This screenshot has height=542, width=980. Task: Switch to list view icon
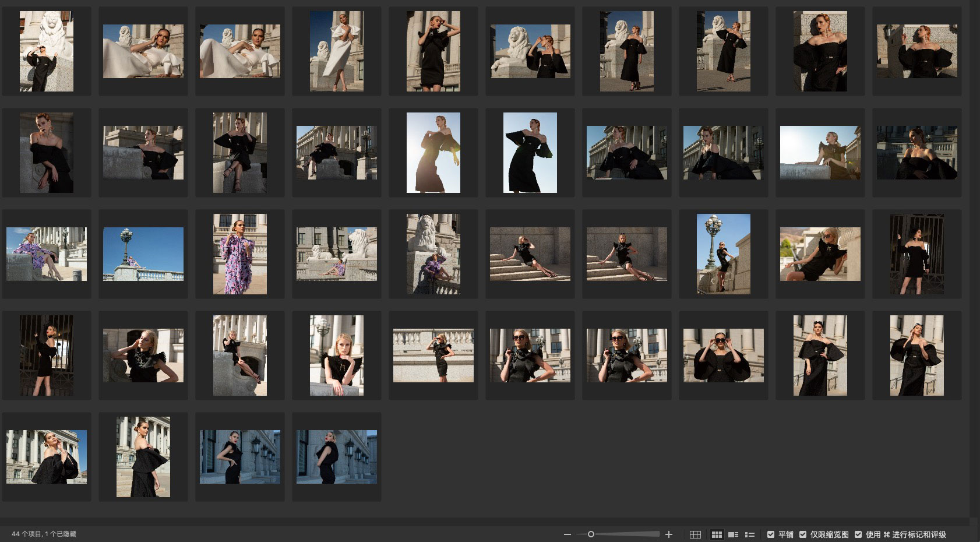click(750, 534)
